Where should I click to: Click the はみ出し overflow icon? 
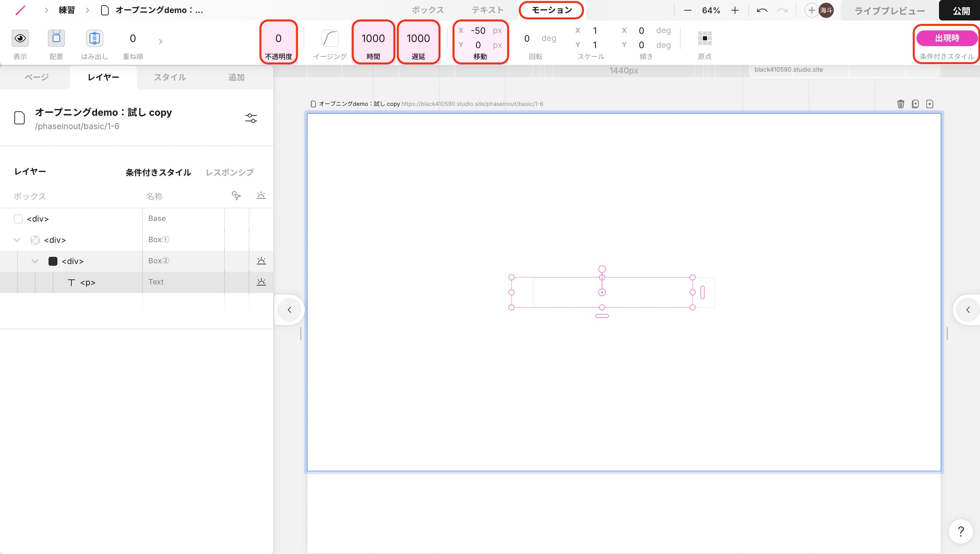click(x=94, y=38)
